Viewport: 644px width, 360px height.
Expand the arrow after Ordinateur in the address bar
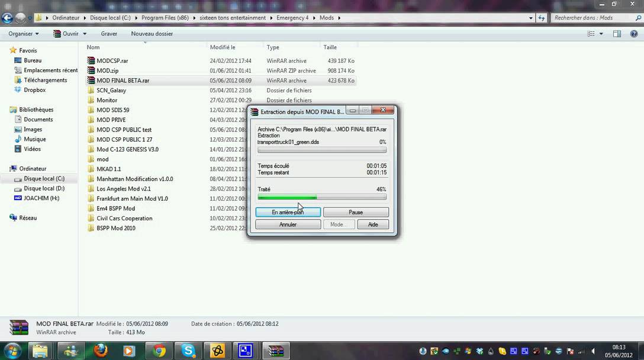pos(85,18)
